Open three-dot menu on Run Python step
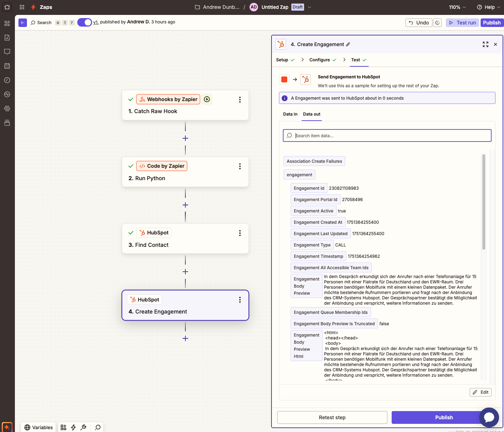504x432 pixels. pyautogui.click(x=240, y=166)
